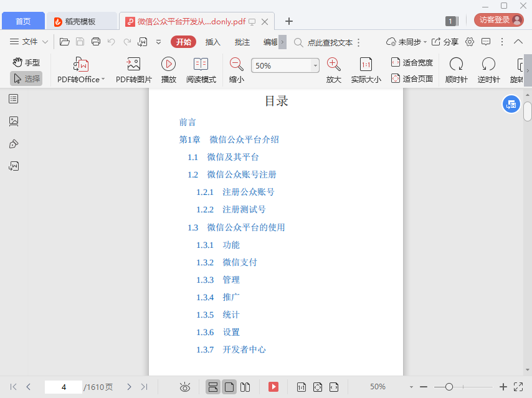
Task: Share the document via 分享
Action: click(445, 42)
